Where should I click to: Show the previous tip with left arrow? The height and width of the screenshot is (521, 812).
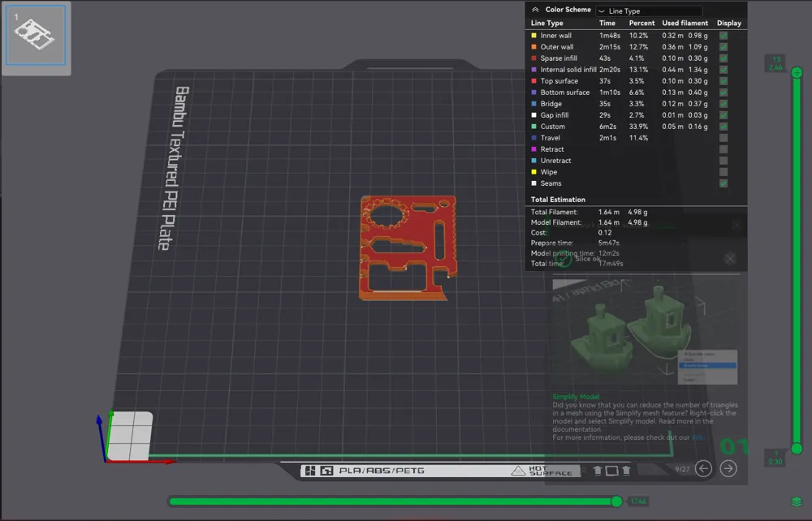point(703,469)
